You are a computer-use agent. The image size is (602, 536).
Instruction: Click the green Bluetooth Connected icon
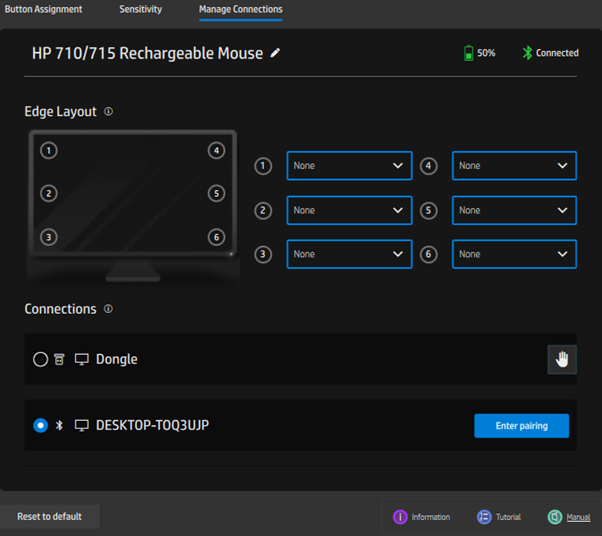pyautogui.click(x=527, y=53)
